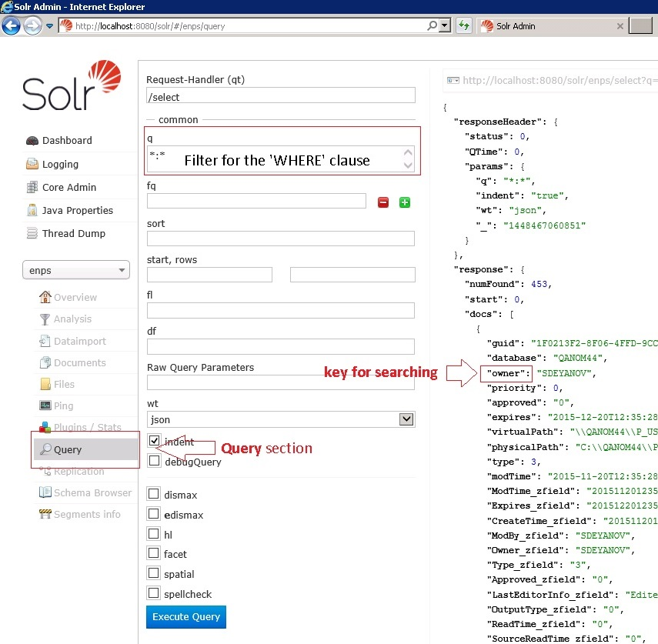Open the Thread Dump icon

click(32, 233)
